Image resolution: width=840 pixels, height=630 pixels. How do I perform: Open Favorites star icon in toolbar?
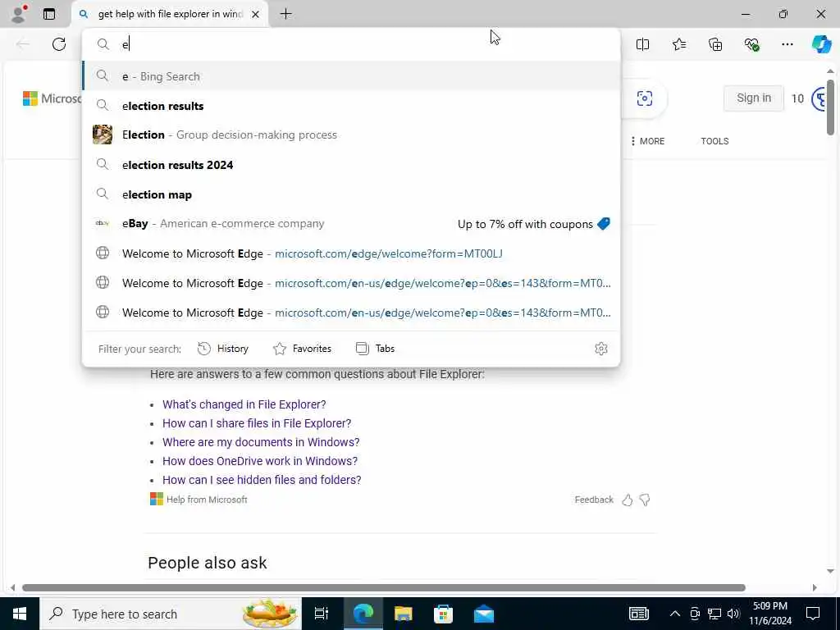678,44
